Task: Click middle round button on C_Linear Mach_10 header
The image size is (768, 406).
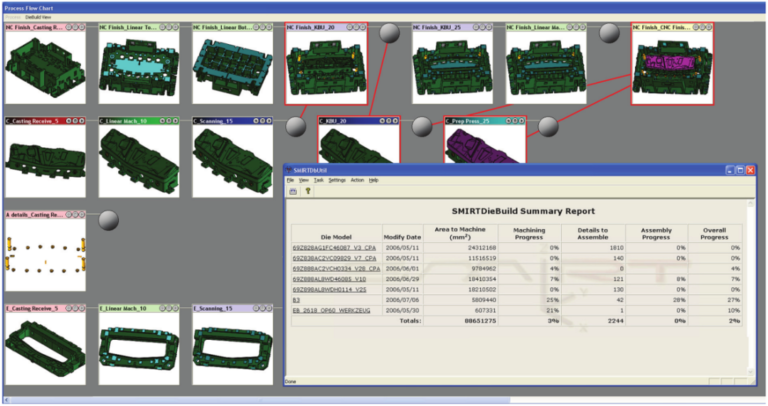Action: [x=169, y=120]
